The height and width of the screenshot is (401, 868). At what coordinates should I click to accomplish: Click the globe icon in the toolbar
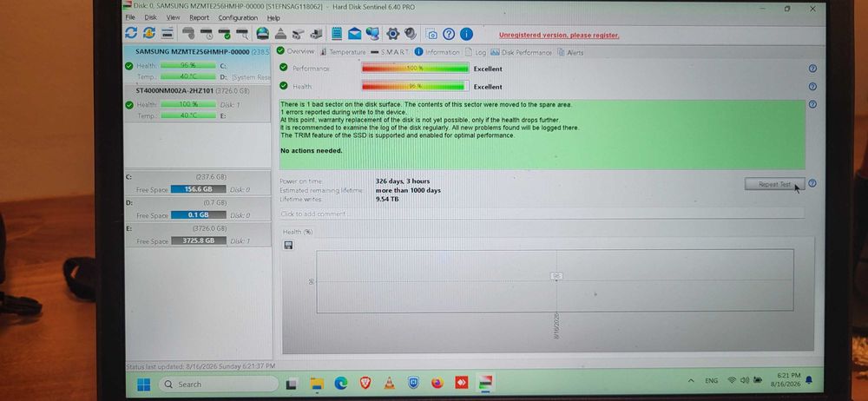(x=262, y=34)
